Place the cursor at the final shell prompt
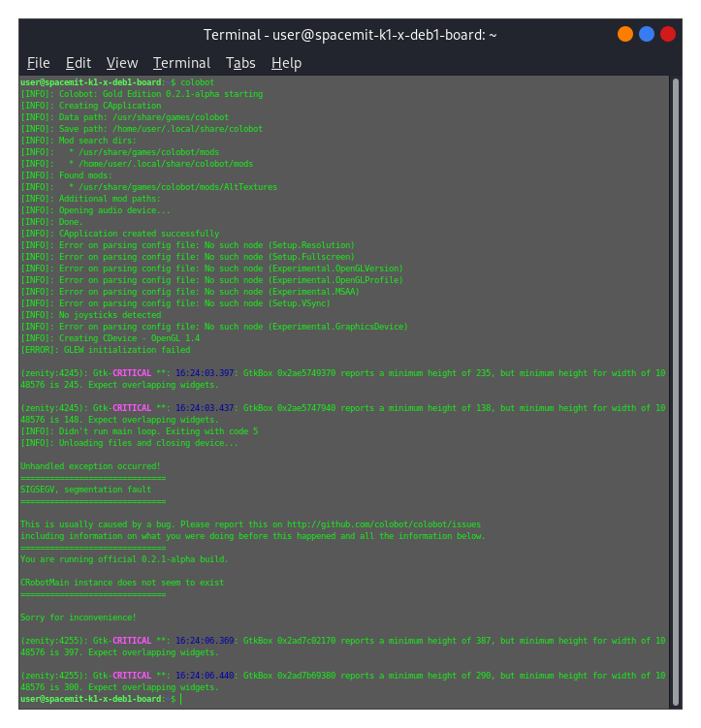The height and width of the screenshot is (728, 701). click(180, 699)
